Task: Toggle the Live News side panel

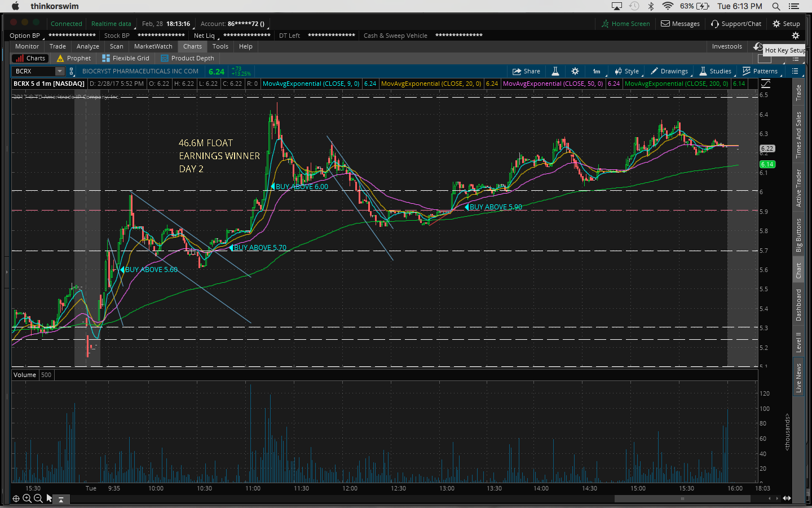Action: [798, 378]
